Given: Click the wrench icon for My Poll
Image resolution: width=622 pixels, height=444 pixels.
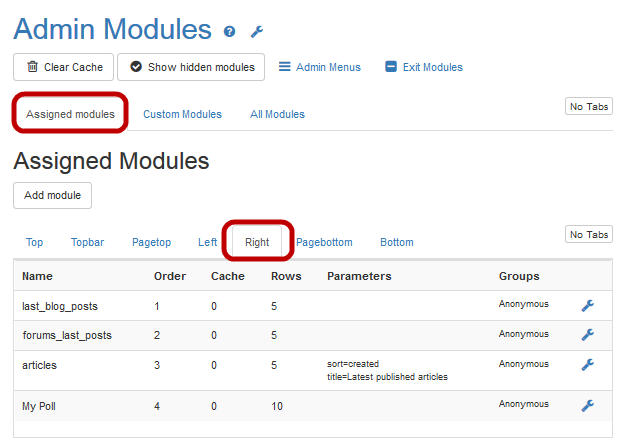Looking at the screenshot, I should point(588,405).
